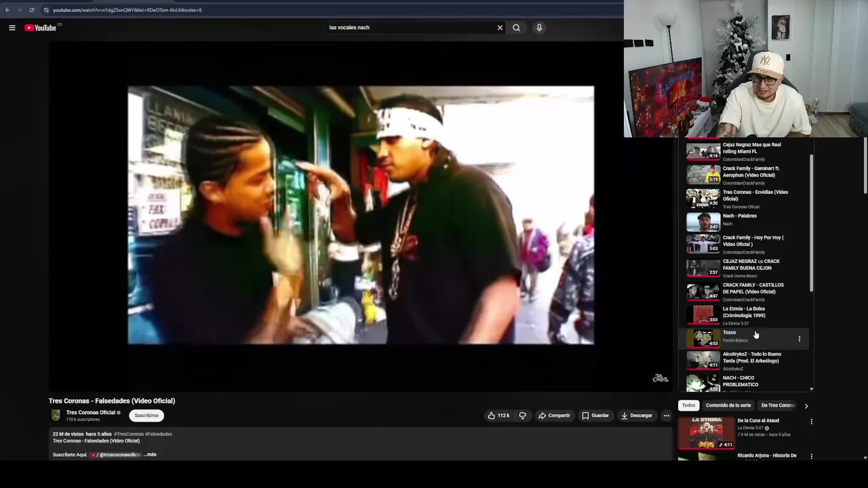Go to the YouTube home logo
The height and width of the screenshot is (488, 868).
(x=41, y=28)
